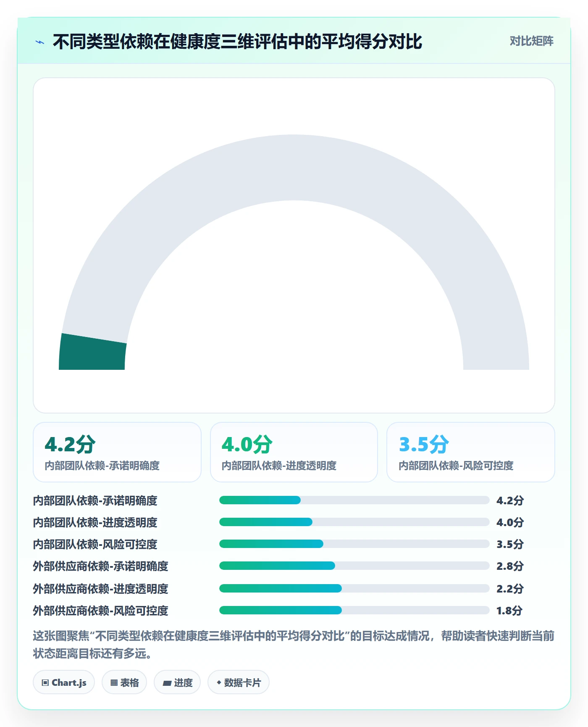Select the 表格 tag chip
The width and height of the screenshot is (588, 727).
tap(124, 682)
